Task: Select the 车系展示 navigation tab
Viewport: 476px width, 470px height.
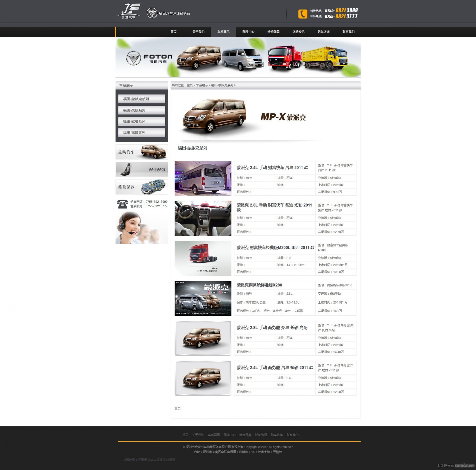Action: (223, 32)
